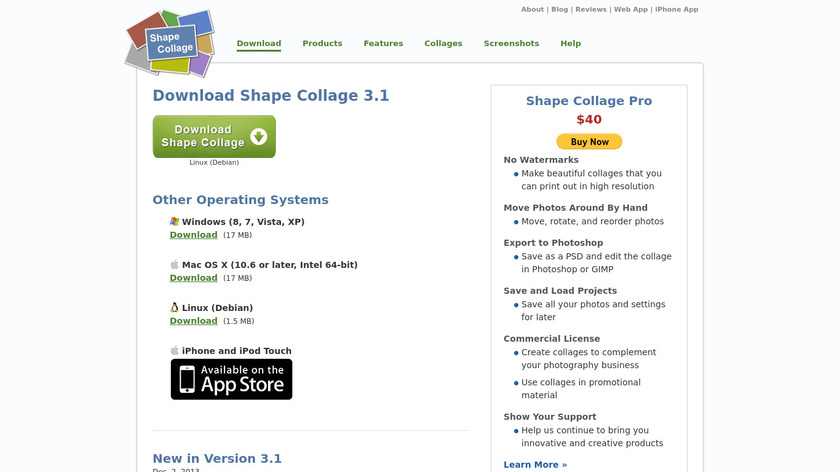The image size is (840, 472).
Task: Go to the Products navigation tab
Action: pos(322,44)
